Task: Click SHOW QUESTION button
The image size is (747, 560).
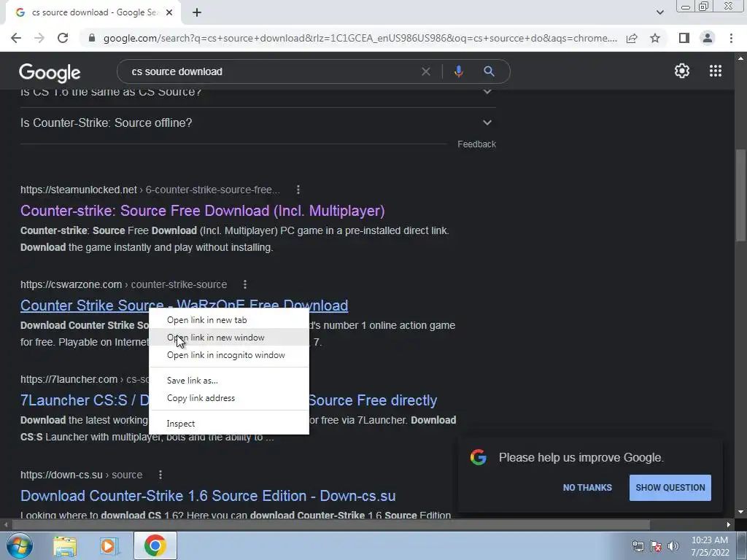Action: click(670, 488)
